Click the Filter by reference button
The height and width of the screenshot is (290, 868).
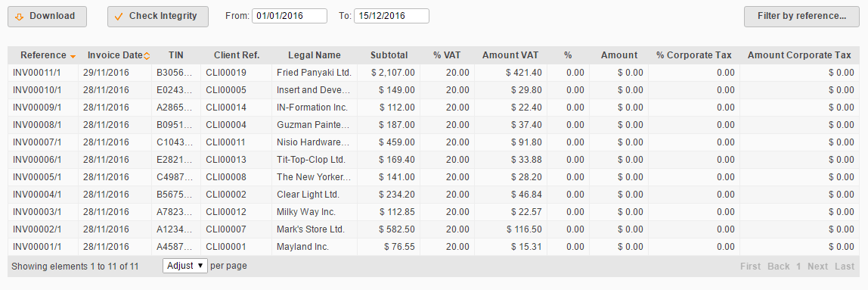(801, 16)
